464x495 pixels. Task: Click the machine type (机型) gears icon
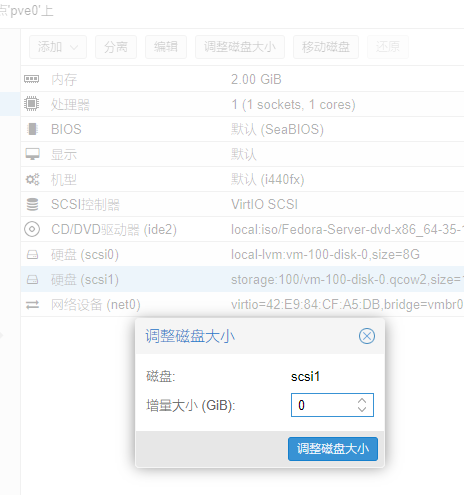(32, 180)
